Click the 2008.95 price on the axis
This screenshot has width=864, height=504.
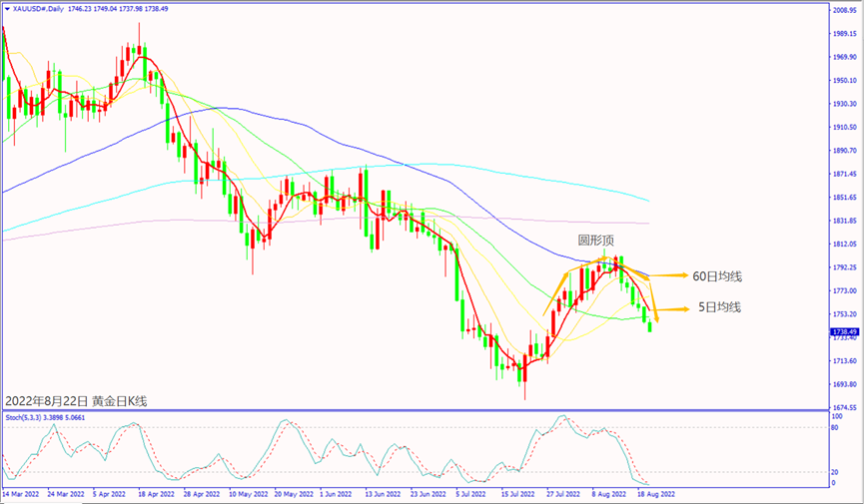(x=845, y=10)
